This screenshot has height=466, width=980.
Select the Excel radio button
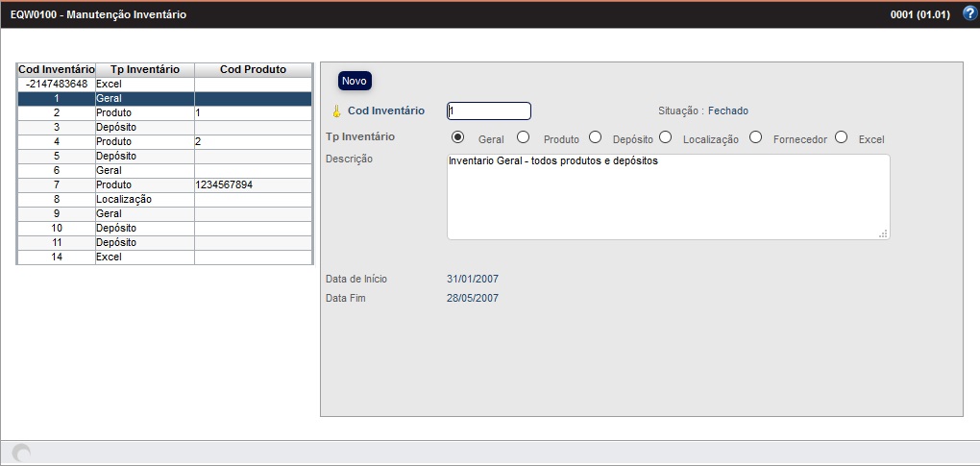[x=841, y=137]
